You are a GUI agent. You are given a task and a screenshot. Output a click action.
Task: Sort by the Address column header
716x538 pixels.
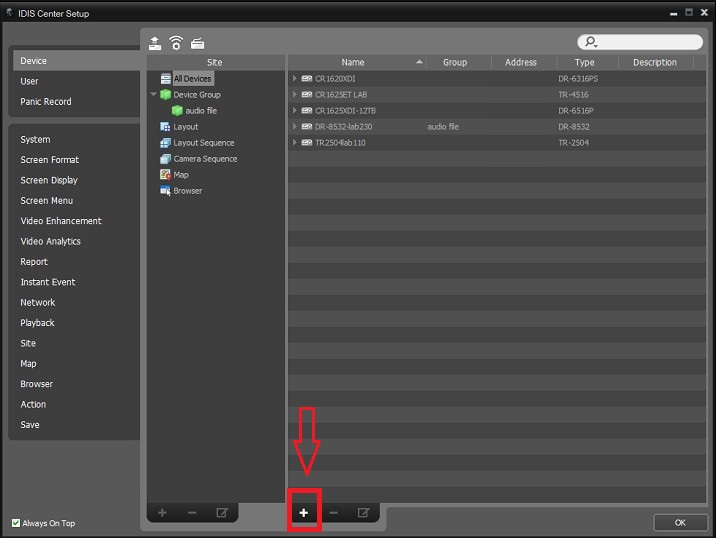pos(524,62)
